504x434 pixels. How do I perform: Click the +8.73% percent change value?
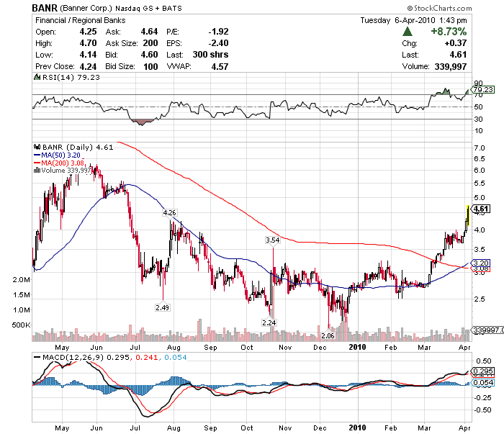(x=449, y=32)
